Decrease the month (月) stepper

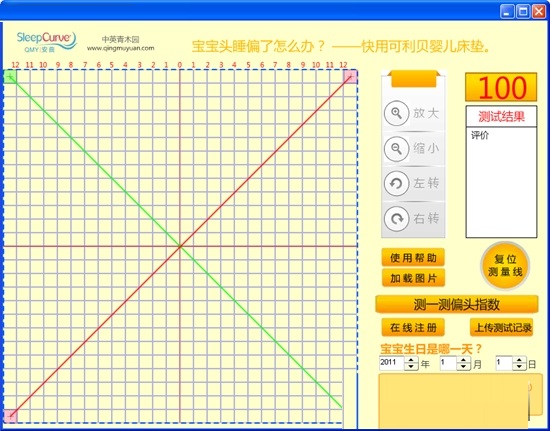pyautogui.click(x=463, y=367)
